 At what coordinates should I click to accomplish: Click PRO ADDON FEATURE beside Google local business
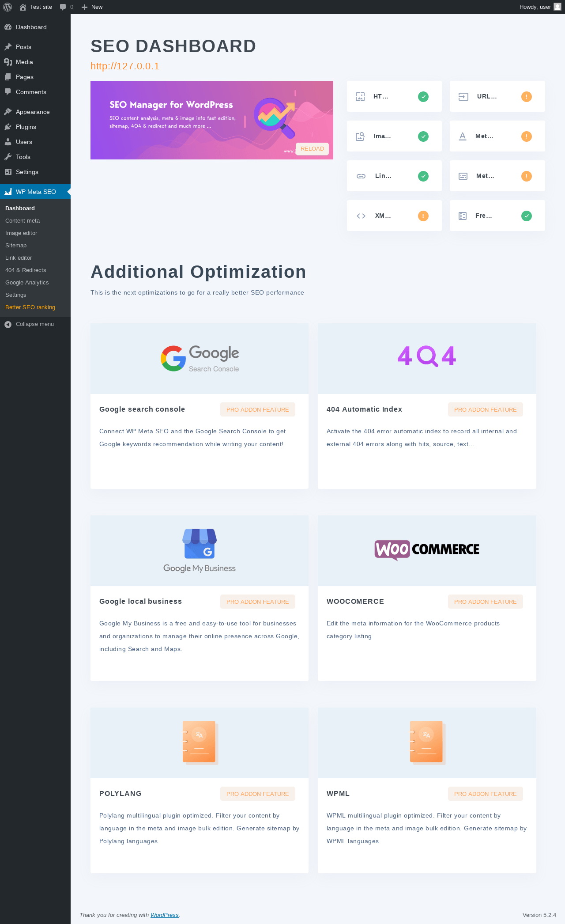tap(258, 602)
